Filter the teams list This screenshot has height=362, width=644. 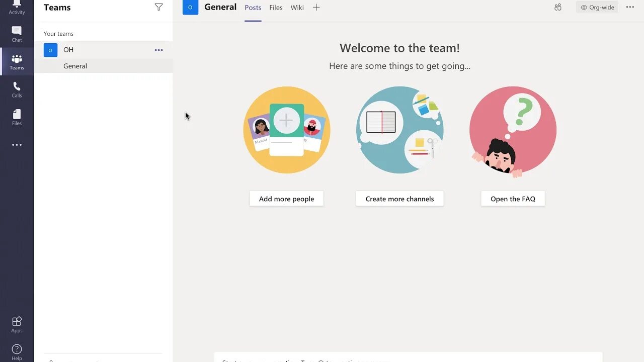(158, 7)
